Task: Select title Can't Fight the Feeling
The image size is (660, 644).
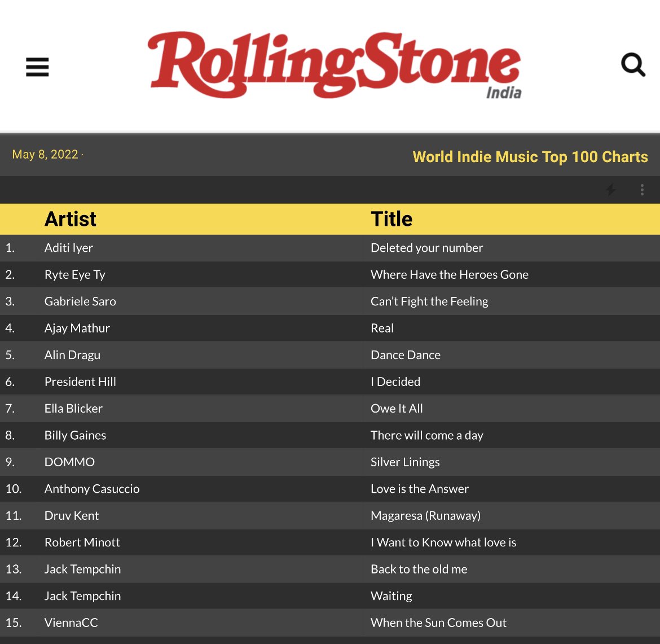Action: coord(429,301)
